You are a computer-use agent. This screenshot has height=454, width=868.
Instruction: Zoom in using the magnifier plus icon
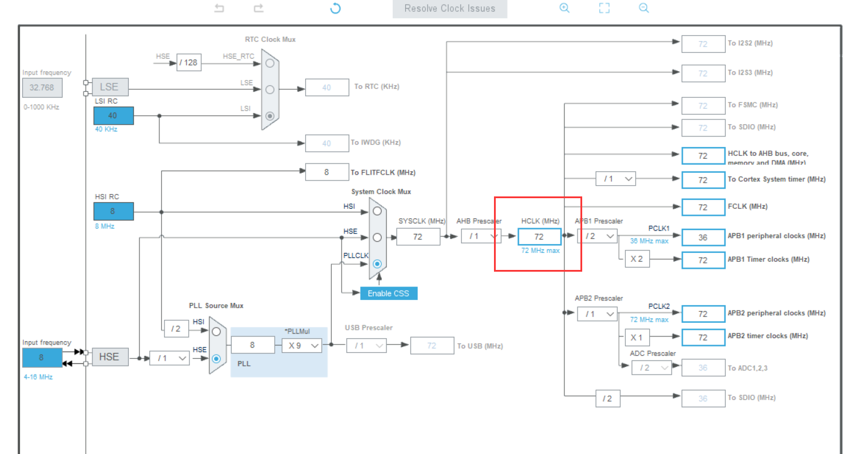[564, 8]
